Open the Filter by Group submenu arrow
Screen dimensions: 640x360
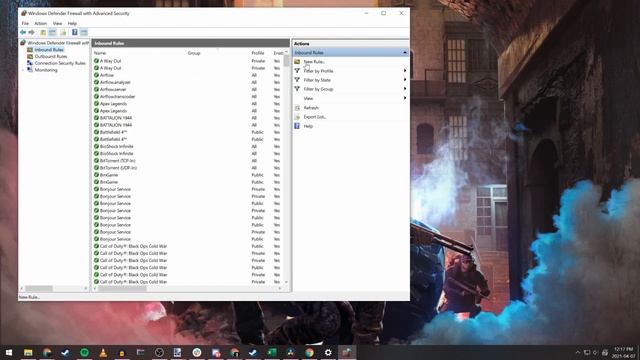[405, 89]
